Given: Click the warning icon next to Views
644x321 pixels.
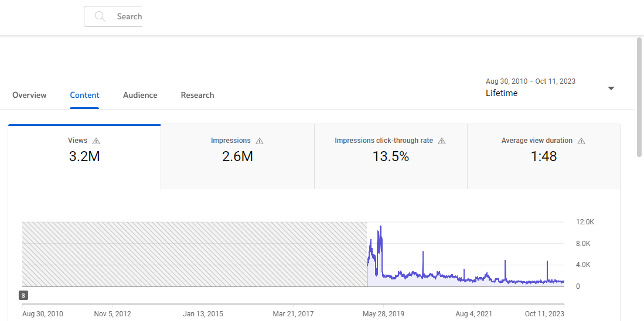Looking at the screenshot, I should 96,141.
